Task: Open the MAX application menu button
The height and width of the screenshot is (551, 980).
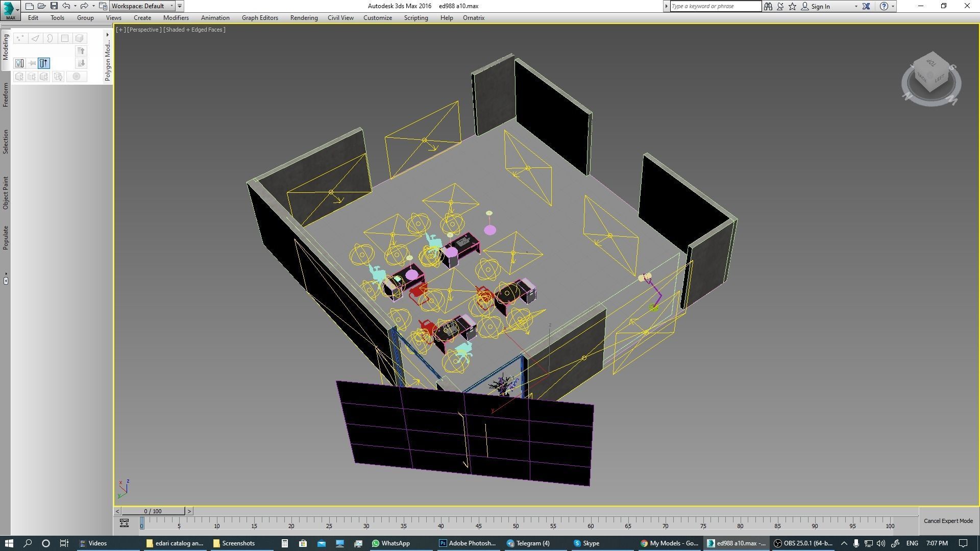Action: [10, 10]
